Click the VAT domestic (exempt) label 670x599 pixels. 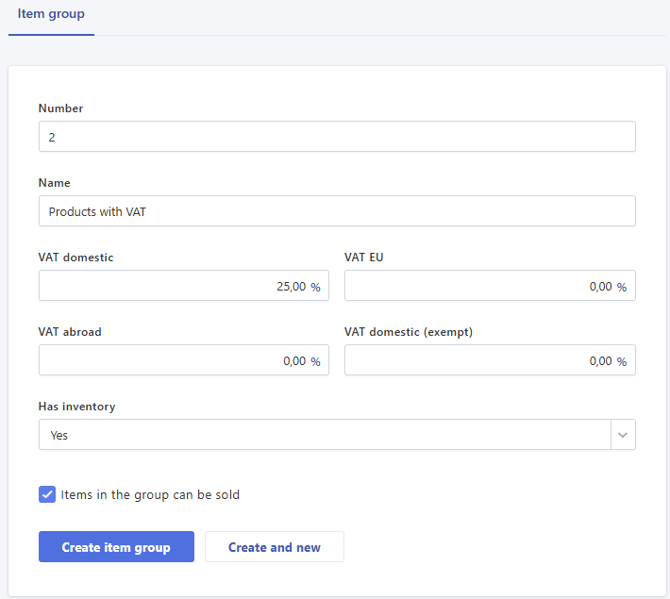tap(408, 332)
